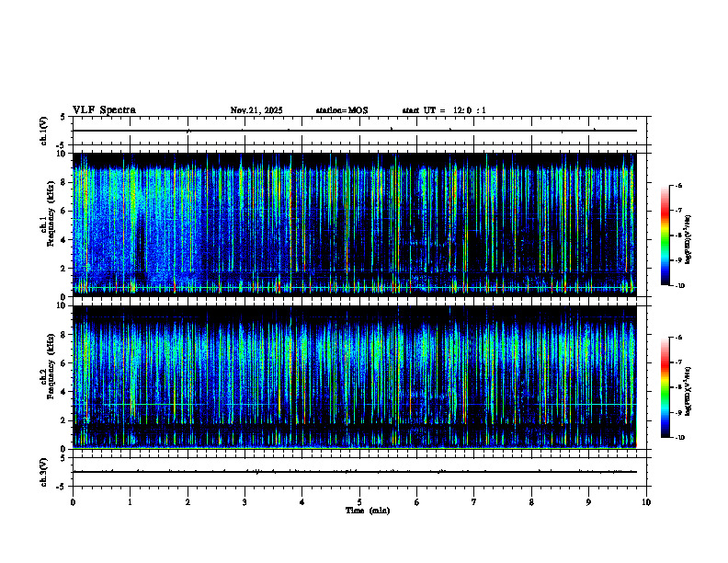
Task: Click the "ch.3(V)" waveform axis label
Action: coord(44,472)
